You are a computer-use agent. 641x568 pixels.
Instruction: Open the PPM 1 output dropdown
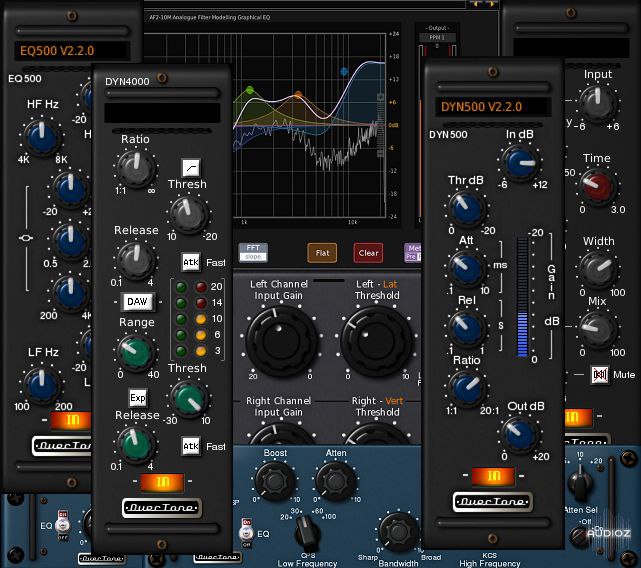[x=437, y=37]
